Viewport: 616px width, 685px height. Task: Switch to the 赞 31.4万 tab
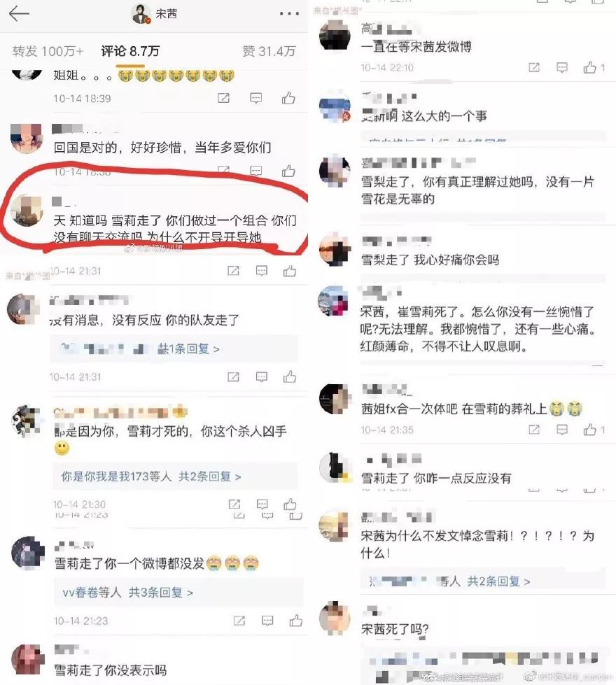pyautogui.click(x=269, y=52)
